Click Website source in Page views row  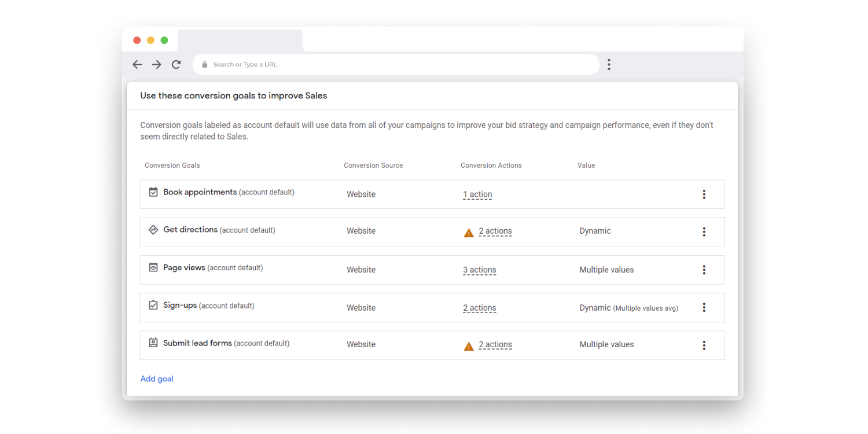coord(361,270)
